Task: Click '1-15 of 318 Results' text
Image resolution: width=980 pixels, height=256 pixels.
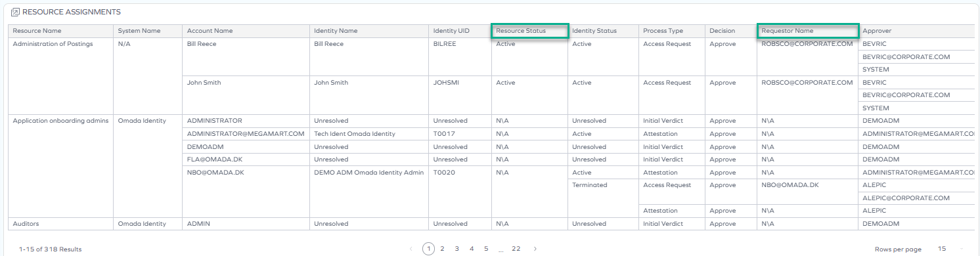Action: [x=51, y=249]
